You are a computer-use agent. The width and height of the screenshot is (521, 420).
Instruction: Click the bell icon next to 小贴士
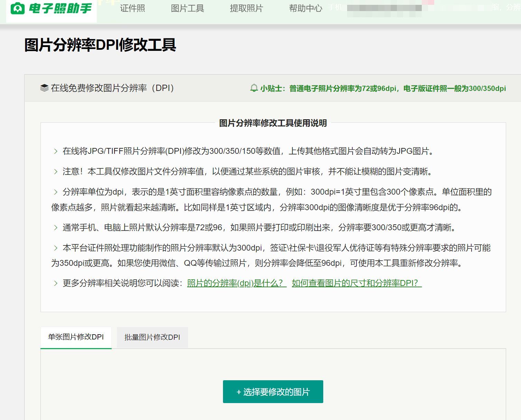(254, 88)
